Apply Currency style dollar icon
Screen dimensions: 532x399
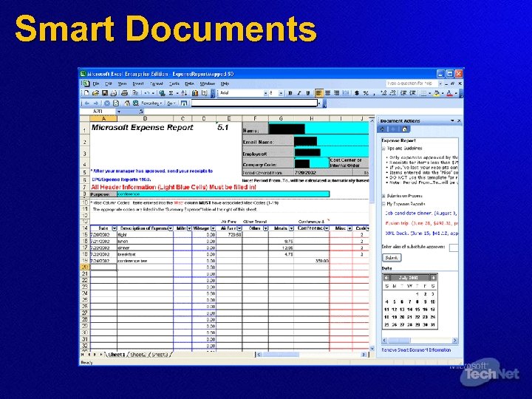coord(357,93)
